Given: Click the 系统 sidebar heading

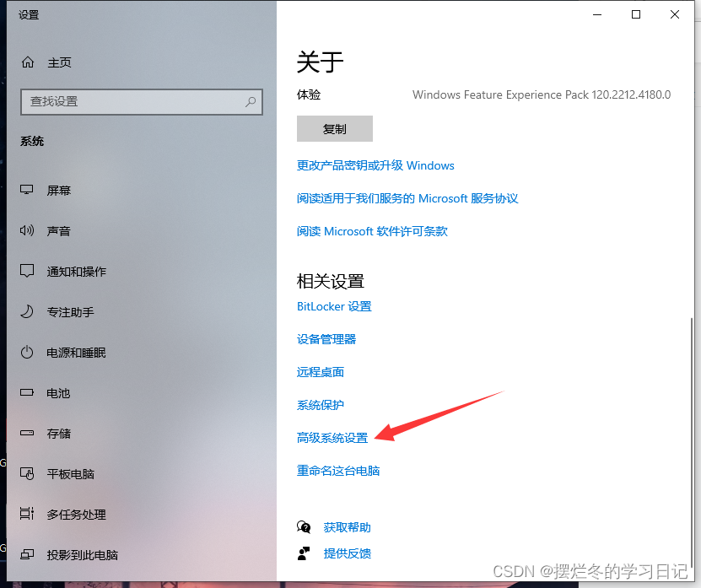Looking at the screenshot, I should point(32,141).
